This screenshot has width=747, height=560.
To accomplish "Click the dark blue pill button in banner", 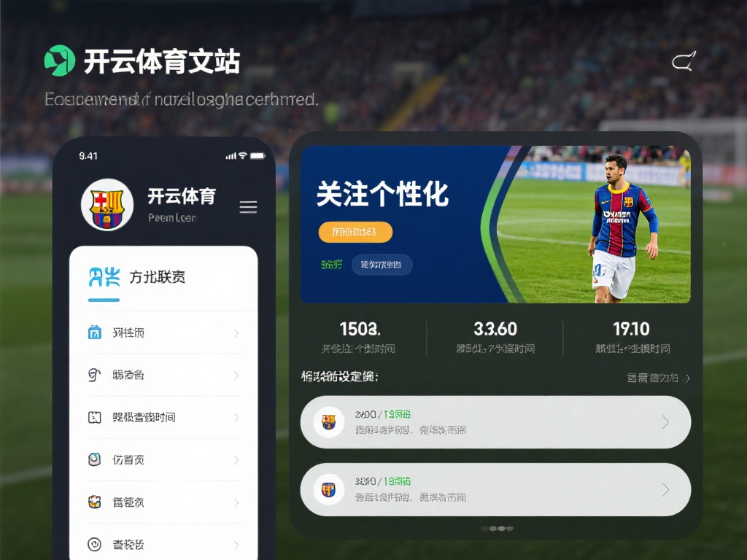I will (382, 265).
